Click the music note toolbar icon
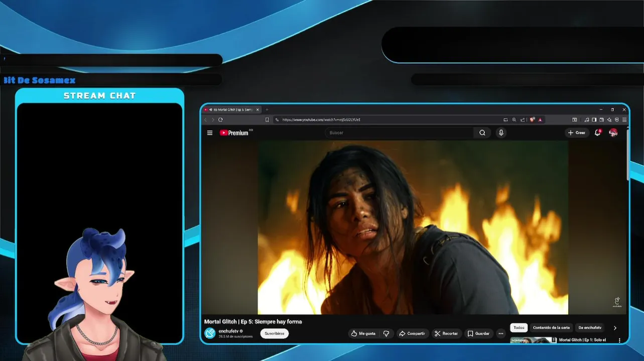The width and height of the screenshot is (644, 361). 586,120
